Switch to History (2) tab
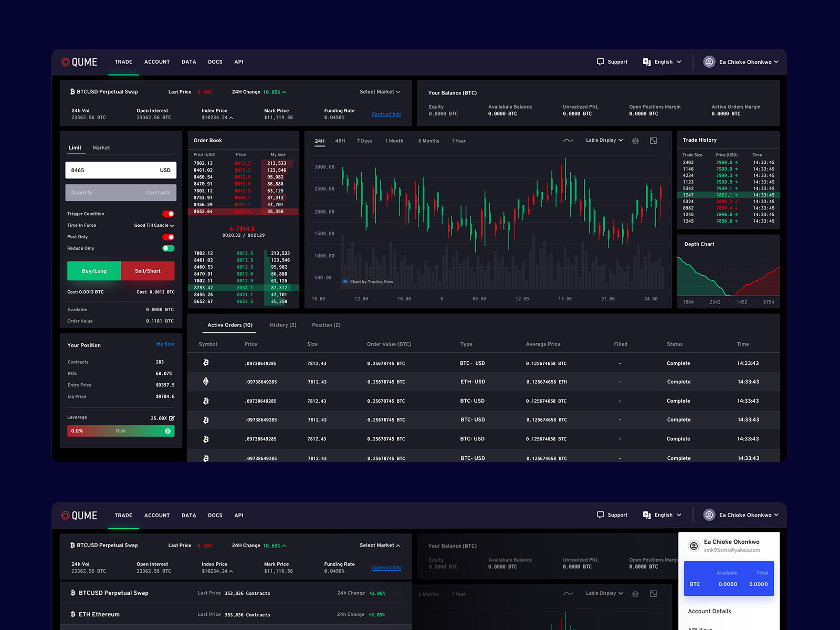The image size is (840, 630). coord(283,325)
